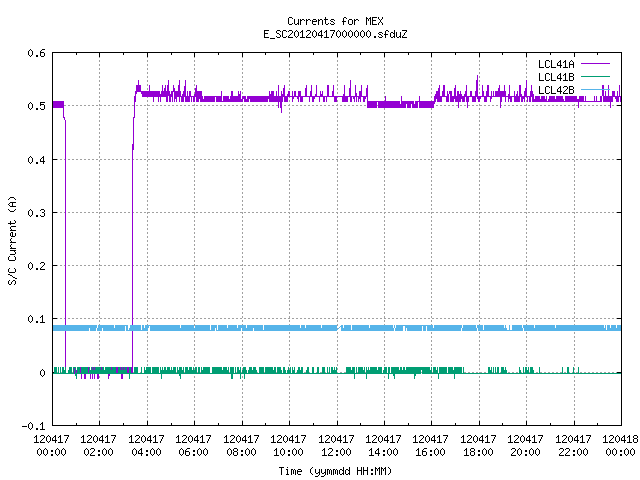Click the 120417 00:00 x-axis tick label
Viewport: 640px width, 480px height.
coord(51,445)
